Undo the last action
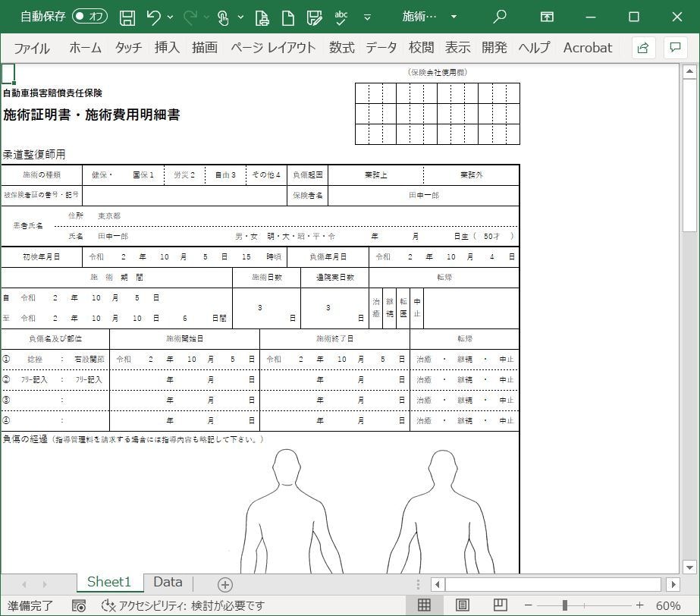Viewport: 700px width, 616px height. pos(153,17)
